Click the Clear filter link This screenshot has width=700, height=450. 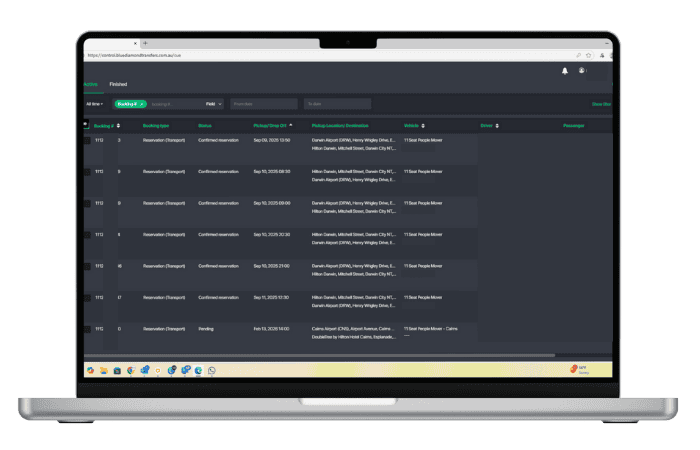[x=600, y=103]
